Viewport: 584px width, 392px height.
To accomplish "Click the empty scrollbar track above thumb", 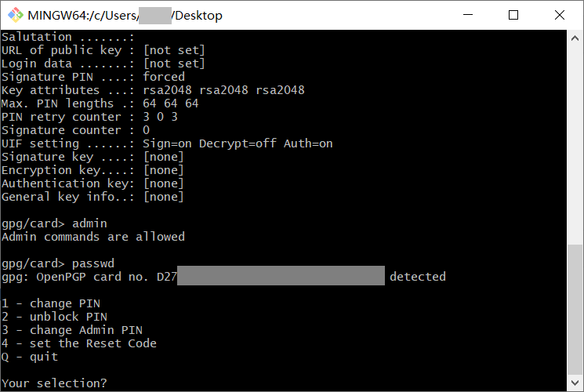I will (575, 145).
